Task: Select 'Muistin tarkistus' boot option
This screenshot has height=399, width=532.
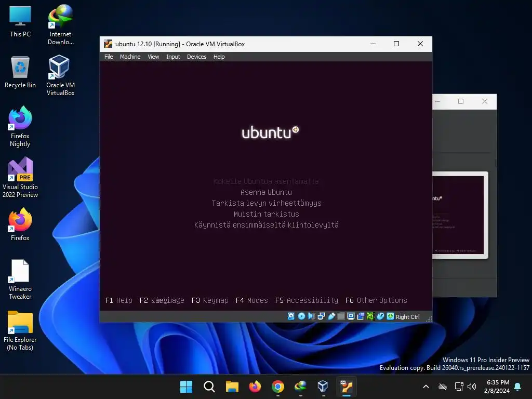Action: pos(267,214)
